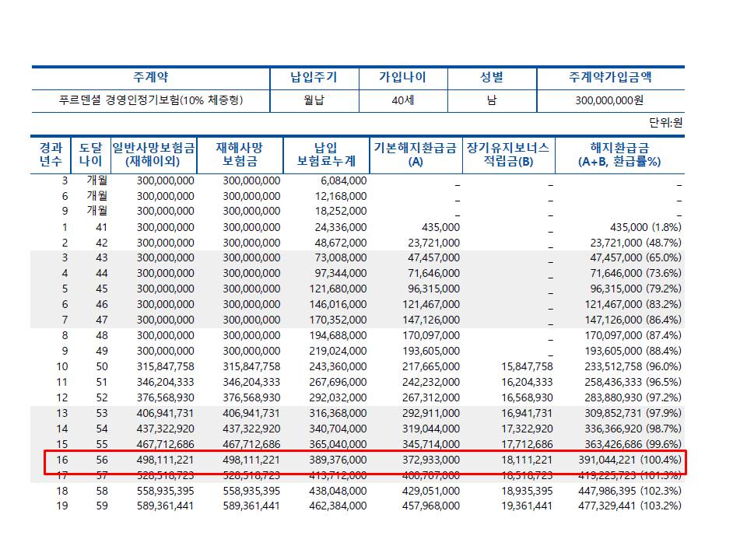
Task: Click surrender value 363,426,686 (99.6%)
Action: tap(633, 444)
